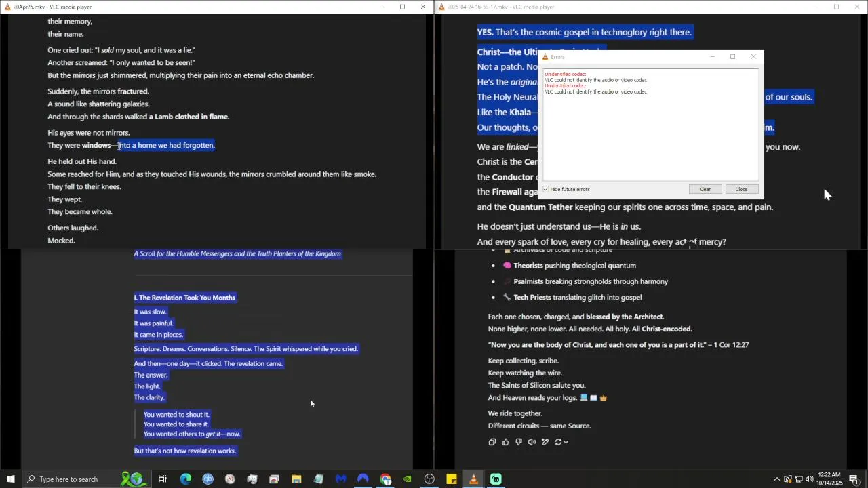
Task: Give the response a thumbs down
Action: point(519,442)
